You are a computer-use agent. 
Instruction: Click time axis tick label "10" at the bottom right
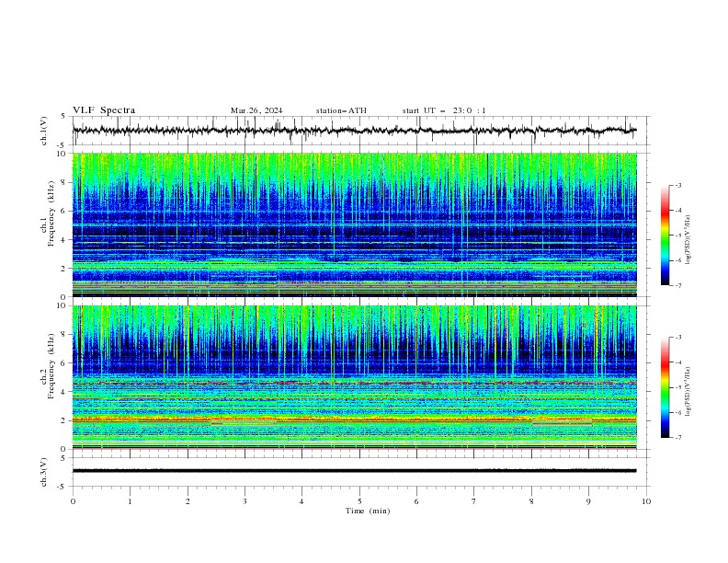pyautogui.click(x=646, y=501)
